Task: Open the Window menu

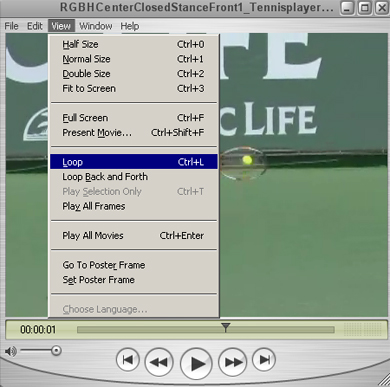Action: (x=96, y=26)
